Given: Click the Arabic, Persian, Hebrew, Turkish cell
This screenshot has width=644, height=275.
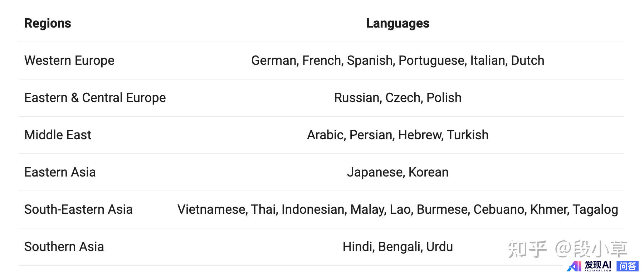Looking at the screenshot, I should coord(397,135).
